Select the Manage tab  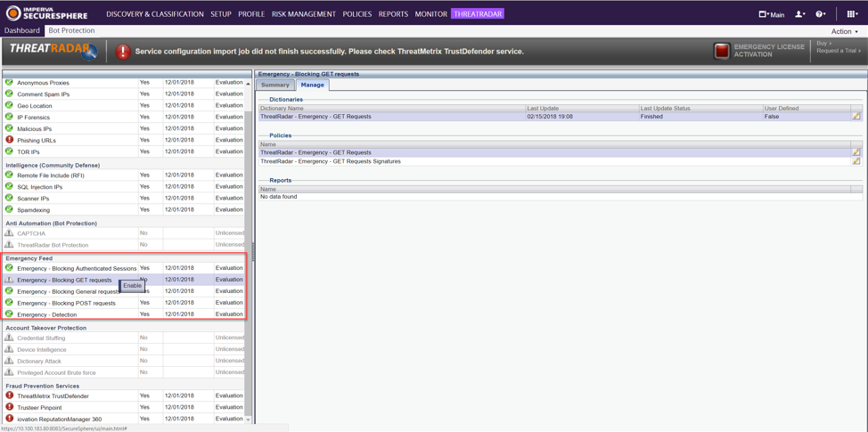(x=313, y=86)
